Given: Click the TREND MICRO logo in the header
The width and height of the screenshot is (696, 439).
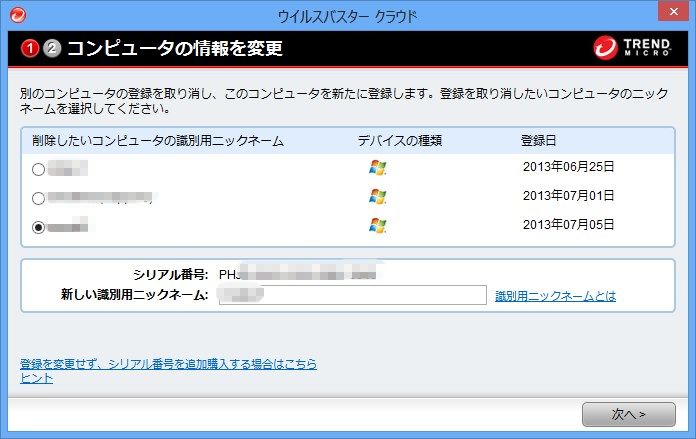Looking at the screenshot, I should (632, 47).
